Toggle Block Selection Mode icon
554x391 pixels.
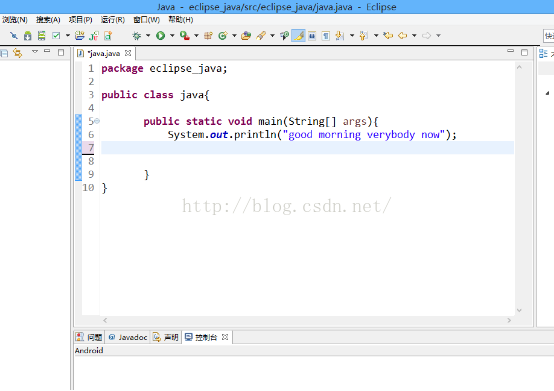(312, 36)
